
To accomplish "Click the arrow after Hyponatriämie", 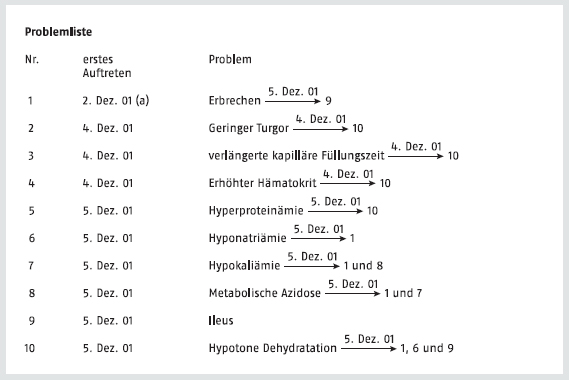I will (319, 239).
